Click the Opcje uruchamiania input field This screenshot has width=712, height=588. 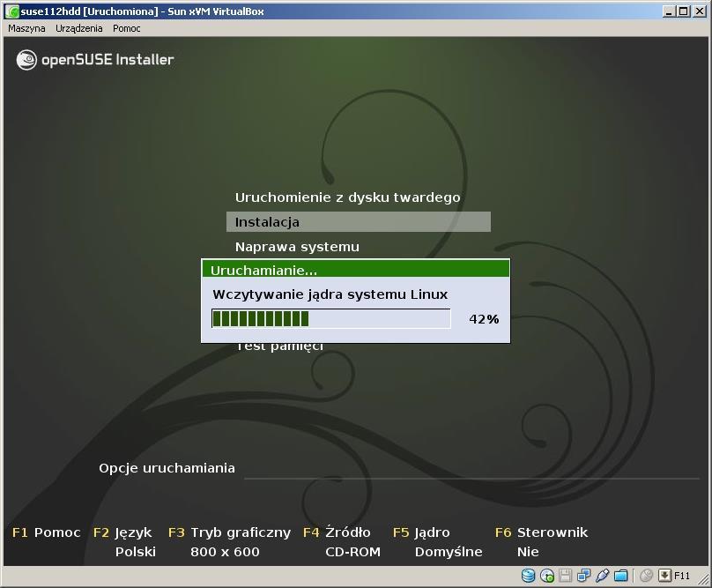[471, 469]
